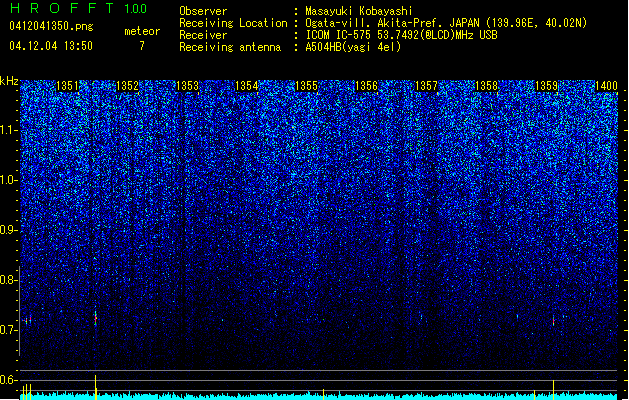Click the 0.9 kHz frequency label

pyautogui.click(x=8, y=230)
